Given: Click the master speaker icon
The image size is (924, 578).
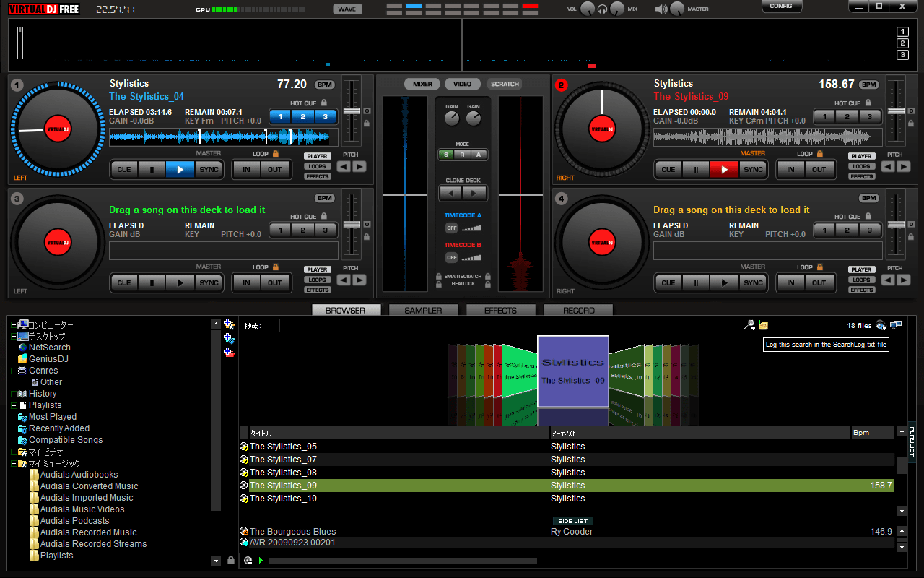Looking at the screenshot, I should coord(661,9).
